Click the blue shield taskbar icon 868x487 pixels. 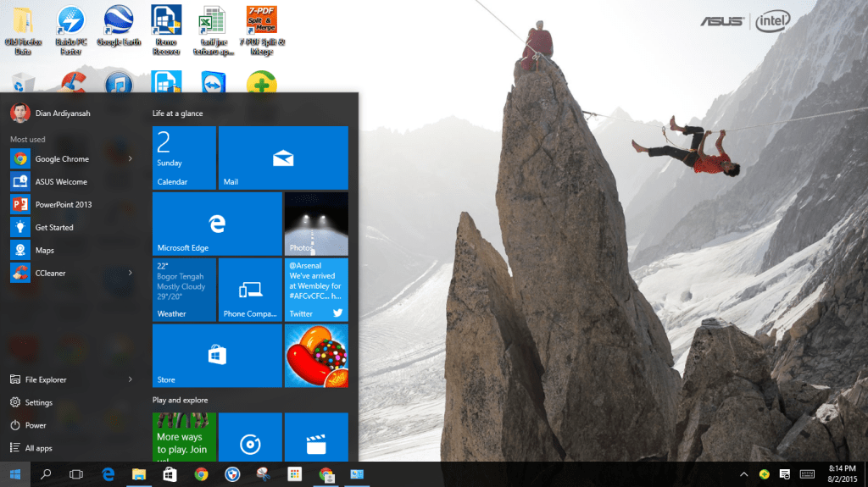tap(232, 474)
